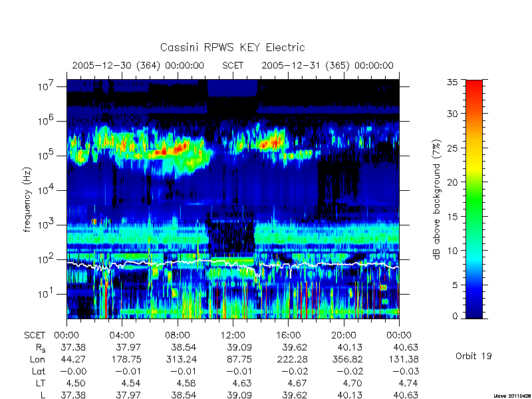Click the 10^2 frequency tick label
The width and height of the screenshot is (532, 399).
coord(47,259)
